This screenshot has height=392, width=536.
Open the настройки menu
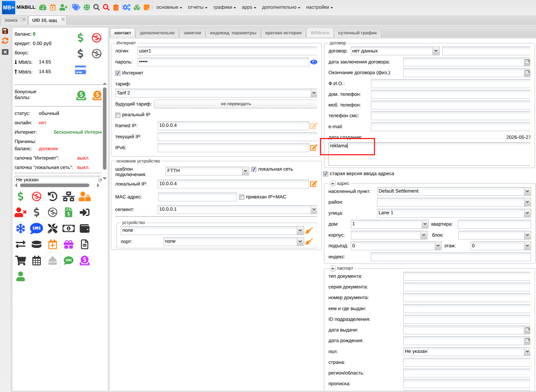click(x=319, y=7)
